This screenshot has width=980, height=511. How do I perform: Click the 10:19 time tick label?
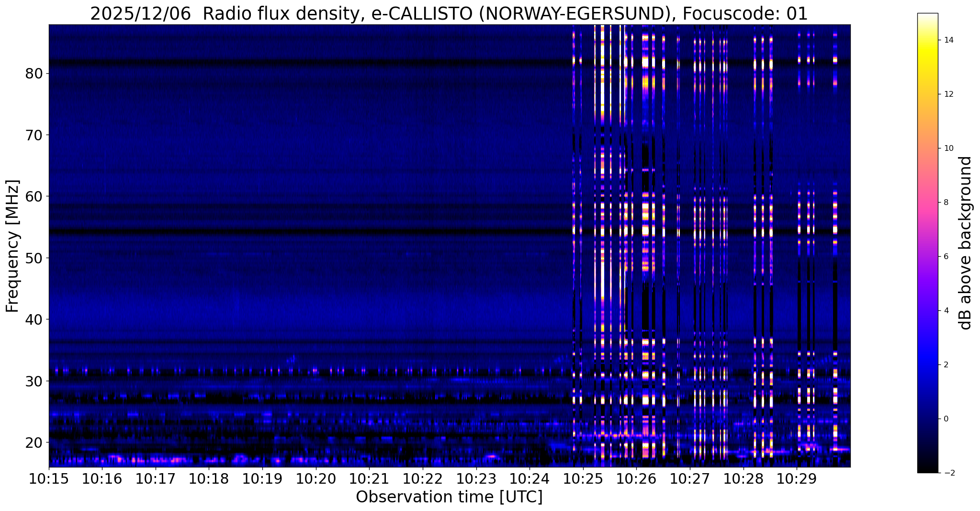(x=262, y=479)
